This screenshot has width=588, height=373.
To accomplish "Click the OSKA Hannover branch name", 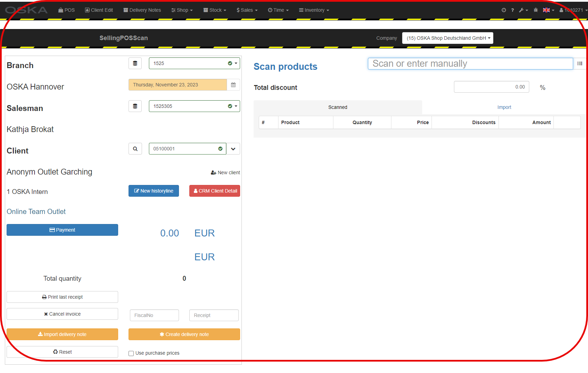I will pos(35,87).
